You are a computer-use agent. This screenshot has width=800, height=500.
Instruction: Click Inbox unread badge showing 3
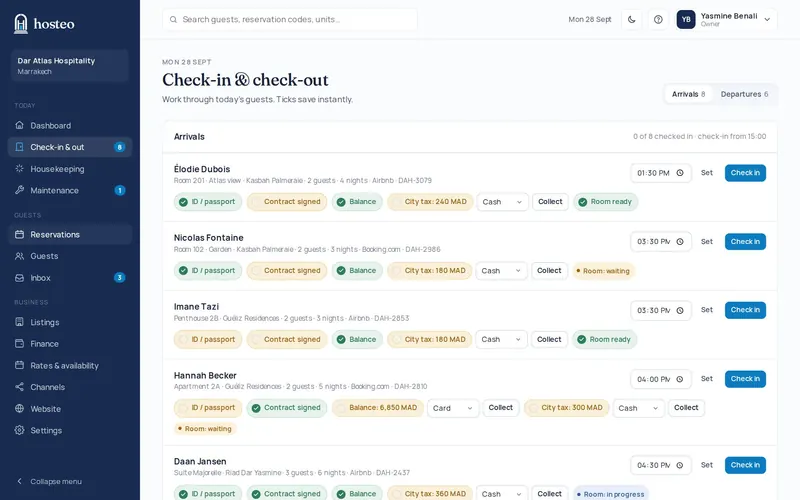tap(119, 278)
